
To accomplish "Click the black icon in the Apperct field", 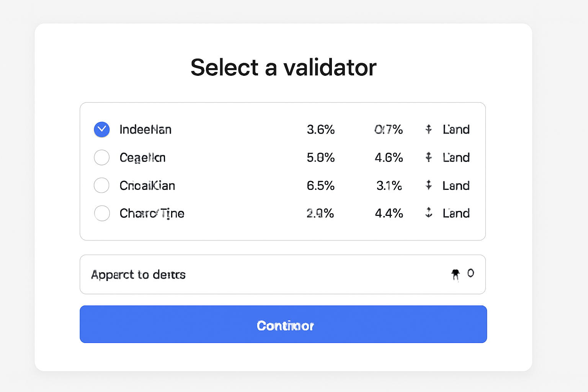I will [x=455, y=274].
